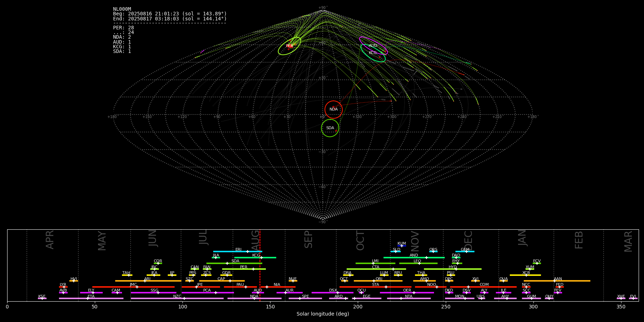Screen dimensions: 644x322
Task: Click the +240 longitude label
Action: [462, 117]
